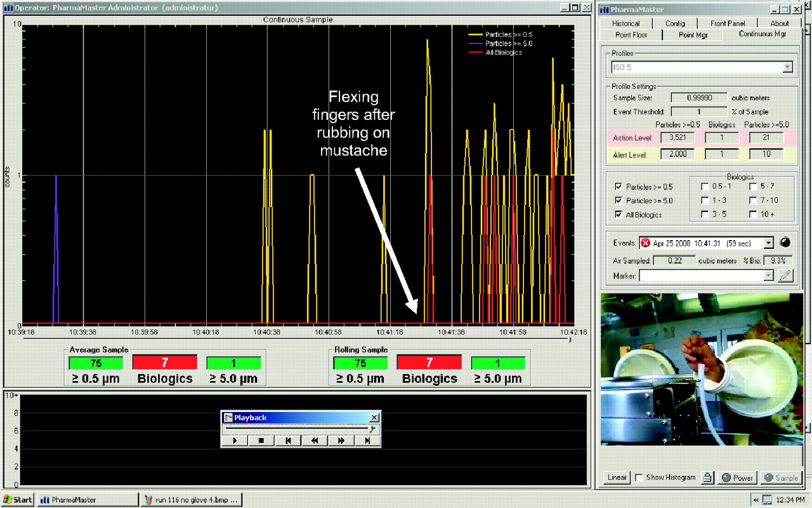The width and height of the screenshot is (812, 508).
Task: Click the rewind button in Playback
Action: click(315, 440)
